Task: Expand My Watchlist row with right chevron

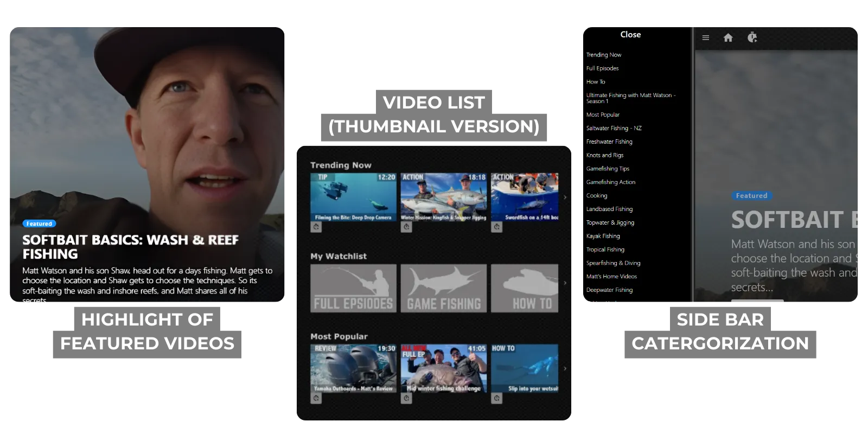Action: [x=565, y=283]
